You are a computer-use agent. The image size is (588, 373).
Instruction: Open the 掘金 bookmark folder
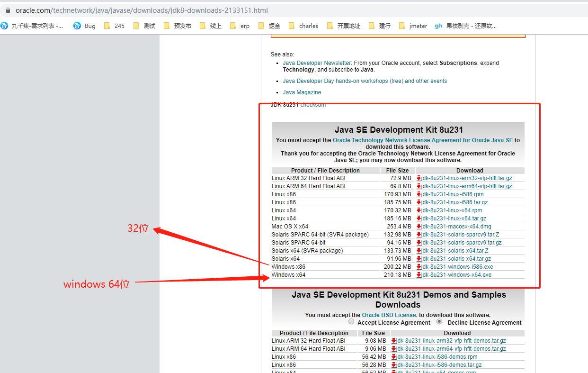(x=269, y=26)
